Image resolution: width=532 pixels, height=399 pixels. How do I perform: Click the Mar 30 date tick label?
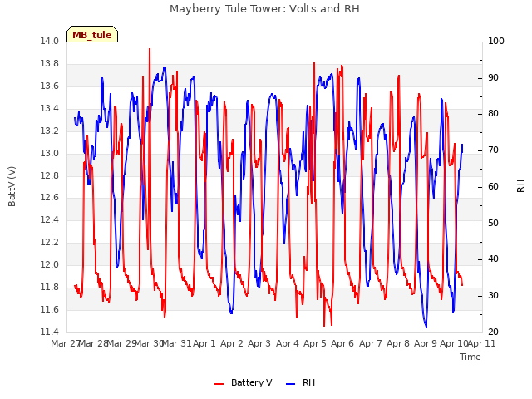[150, 343]
